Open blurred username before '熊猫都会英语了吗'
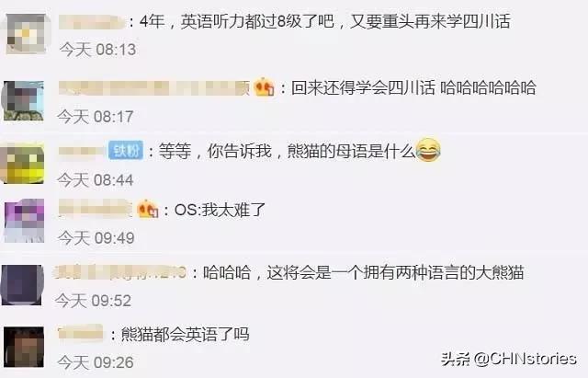 click(x=80, y=333)
